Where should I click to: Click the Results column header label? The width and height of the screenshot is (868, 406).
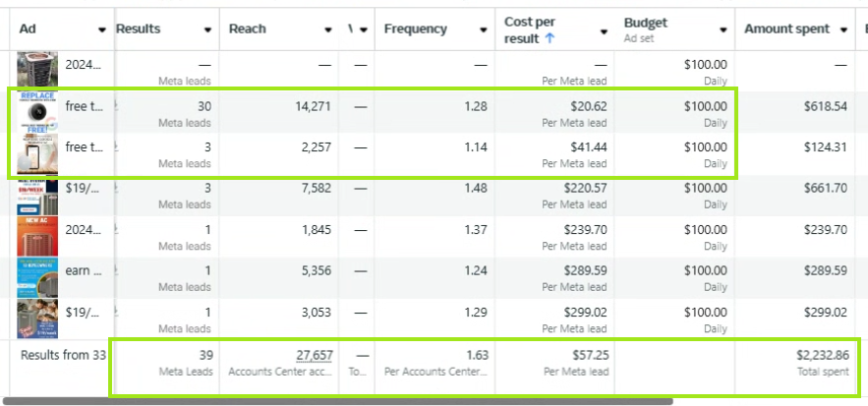pos(139,29)
